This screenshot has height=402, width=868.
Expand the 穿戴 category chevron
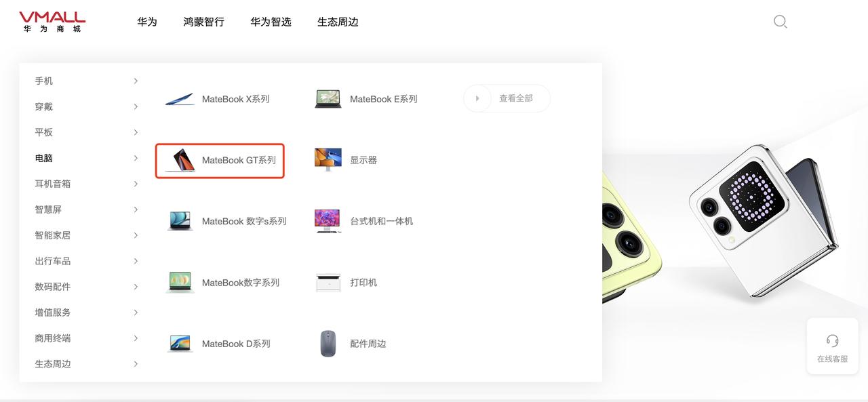136,106
